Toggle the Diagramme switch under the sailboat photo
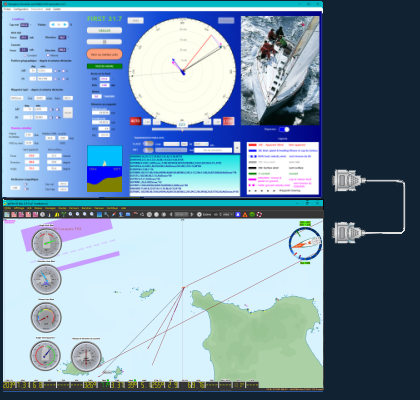 (x=284, y=129)
